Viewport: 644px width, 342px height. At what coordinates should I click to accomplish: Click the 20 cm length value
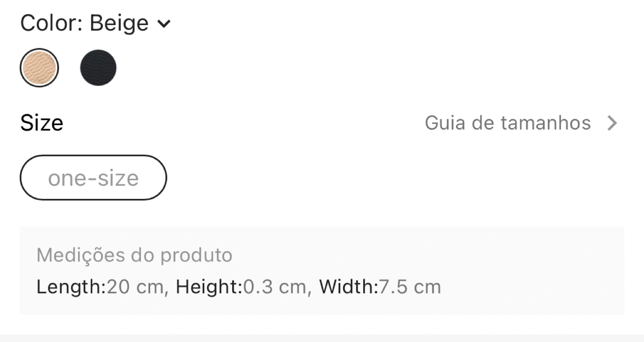click(x=135, y=287)
